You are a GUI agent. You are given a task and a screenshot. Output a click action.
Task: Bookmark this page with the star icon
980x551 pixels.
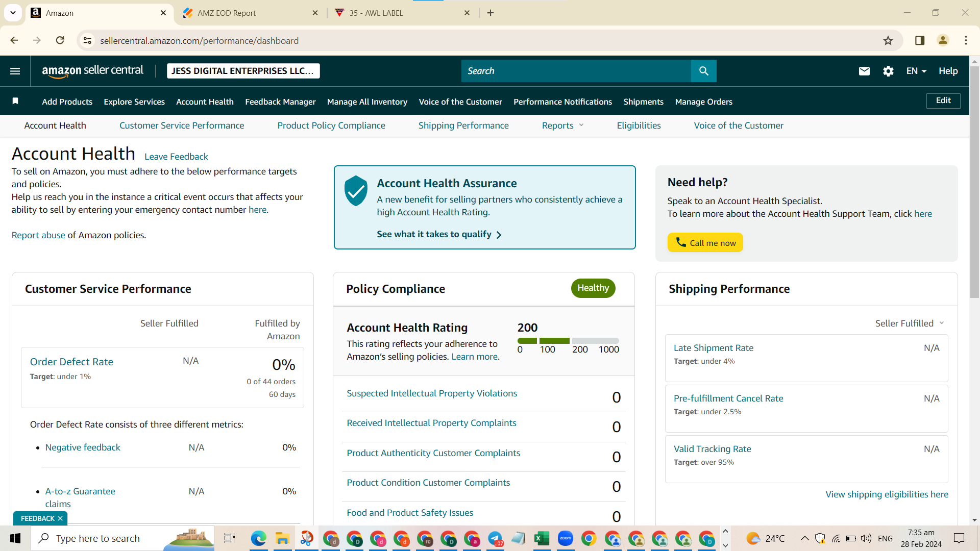point(888,40)
